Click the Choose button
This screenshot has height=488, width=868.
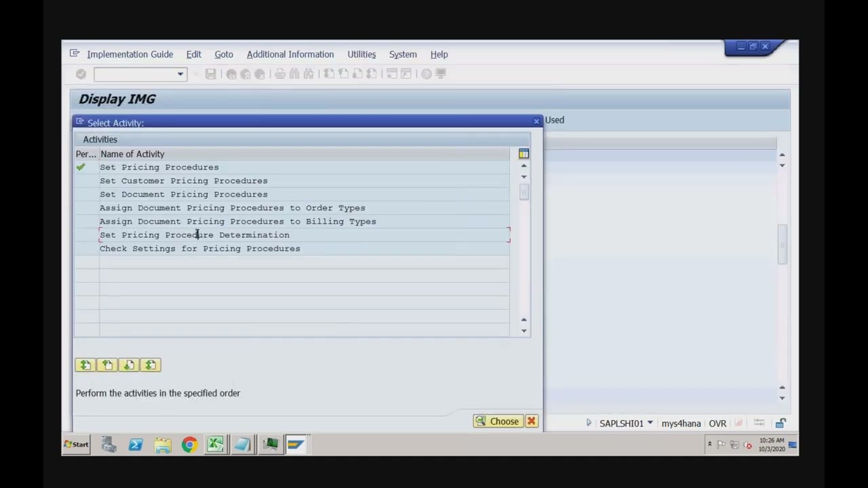coord(497,422)
